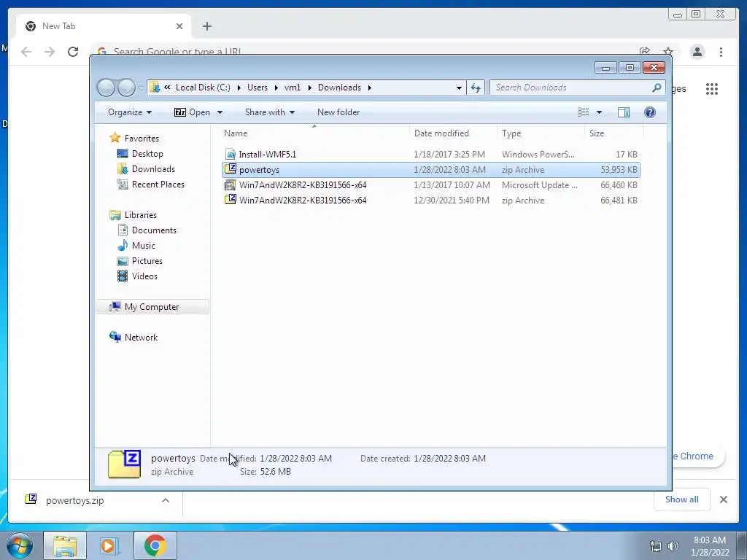Image resolution: width=747 pixels, height=560 pixels.
Task: Click Chrome profile avatar icon
Action: tap(697, 52)
